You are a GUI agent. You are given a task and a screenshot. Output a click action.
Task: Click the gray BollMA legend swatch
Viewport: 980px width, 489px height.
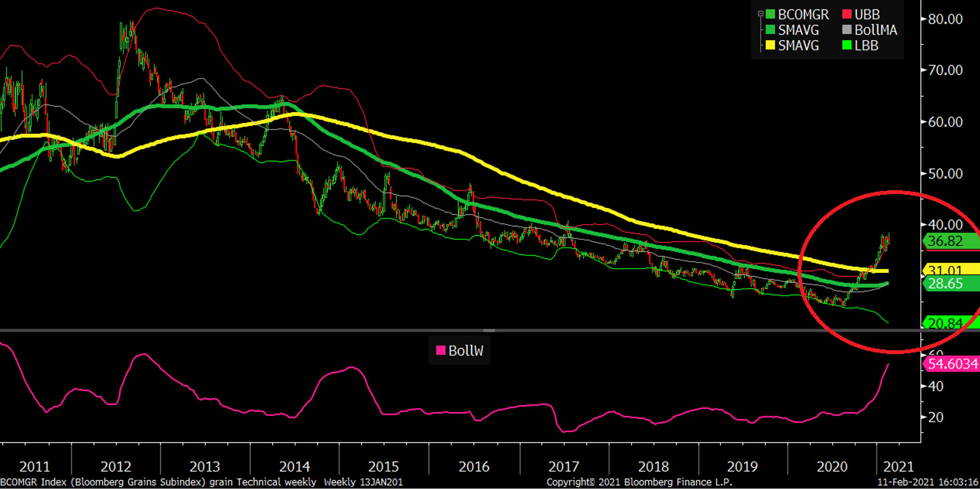point(847,30)
